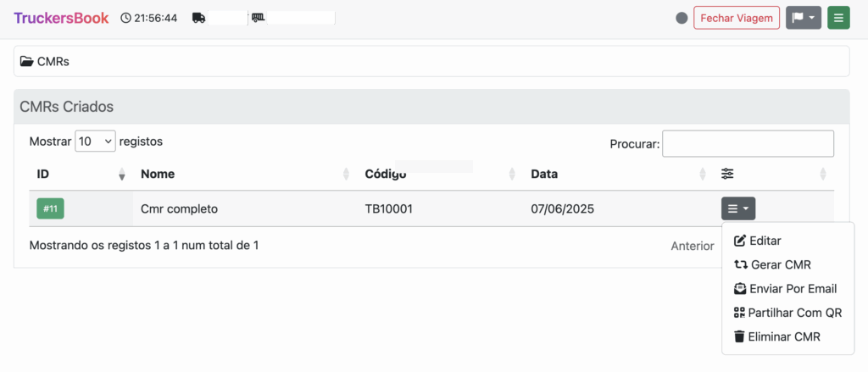Click the gray status circle indicator
The width and height of the screenshot is (868, 372).
[x=682, y=18]
